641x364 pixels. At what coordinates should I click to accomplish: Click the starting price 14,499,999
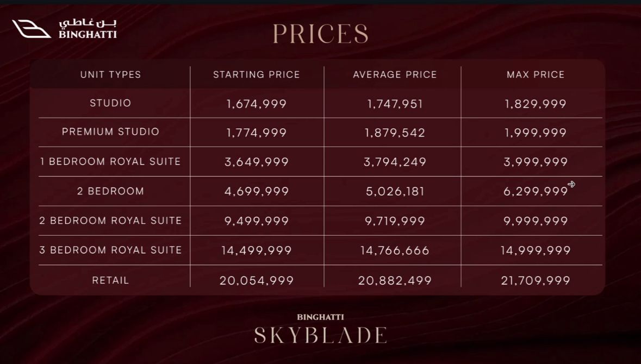pyautogui.click(x=257, y=250)
